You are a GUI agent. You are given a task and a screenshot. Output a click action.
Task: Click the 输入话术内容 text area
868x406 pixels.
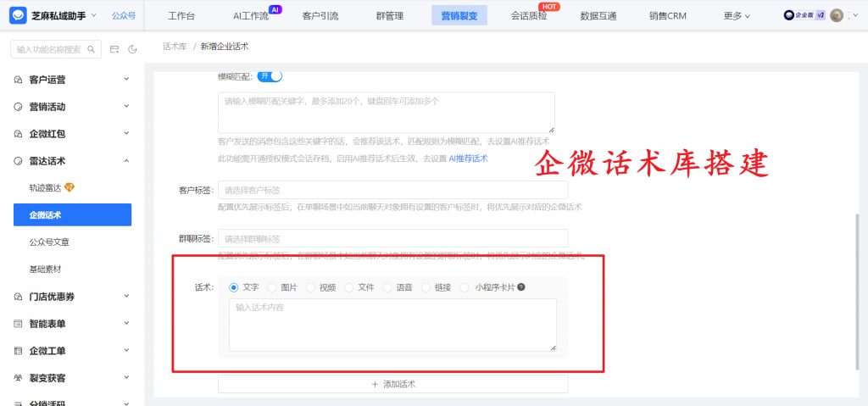point(392,324)
